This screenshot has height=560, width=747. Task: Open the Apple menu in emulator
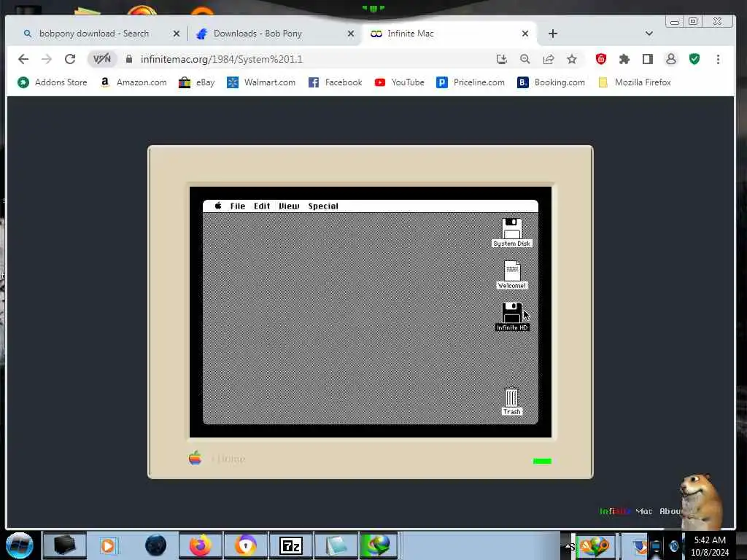click(x=218, y=206)
